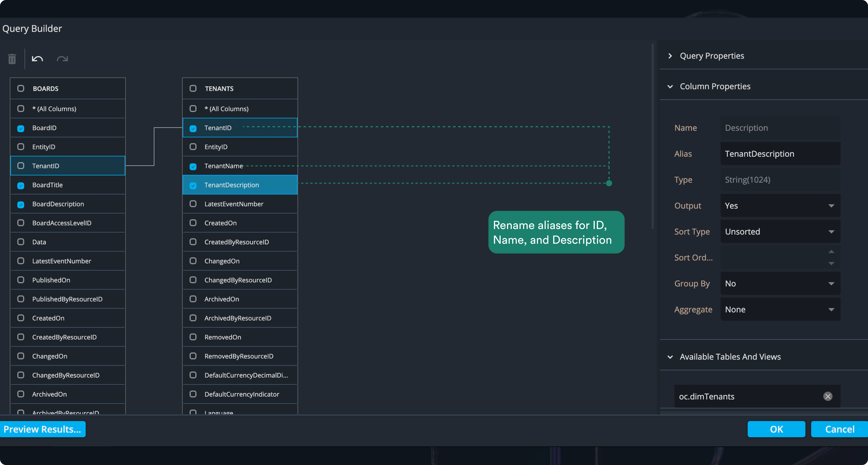Select the LatestEventNumber row in BOARDS
The image size is (868, 465).
[x=68, y=261]
